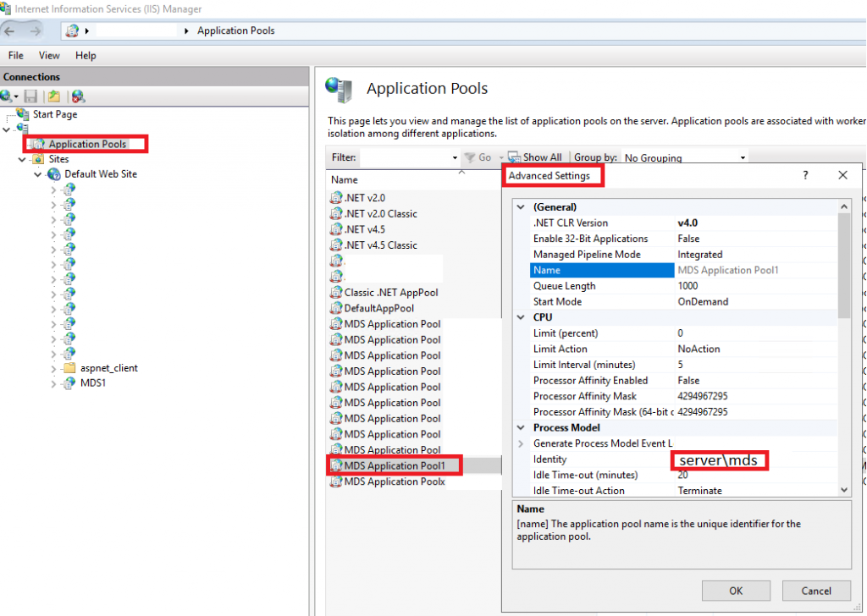The height and width of the screenshot is (616, 867).
Task: Select DefaultAppPool in the list
Action: click(x=378, y=308)
